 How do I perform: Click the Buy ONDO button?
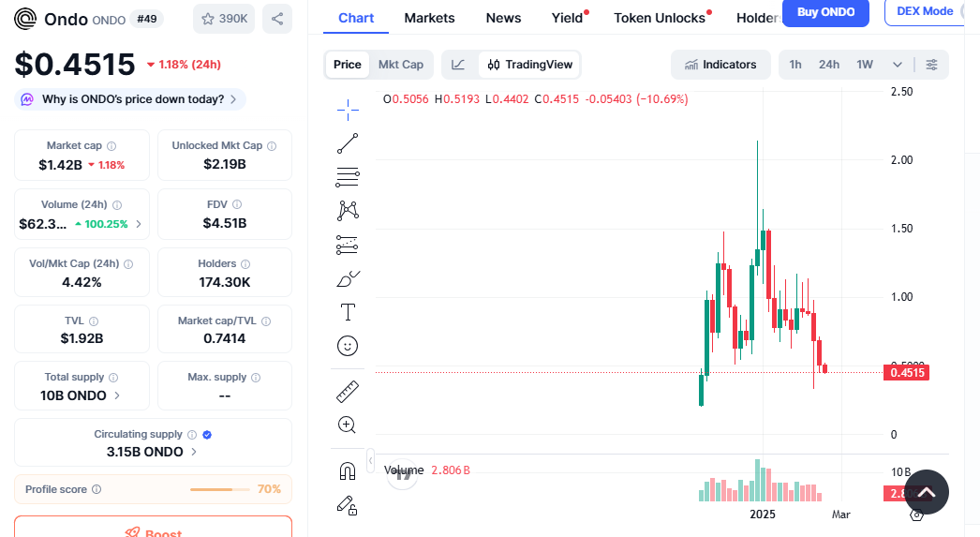point(825,12)
